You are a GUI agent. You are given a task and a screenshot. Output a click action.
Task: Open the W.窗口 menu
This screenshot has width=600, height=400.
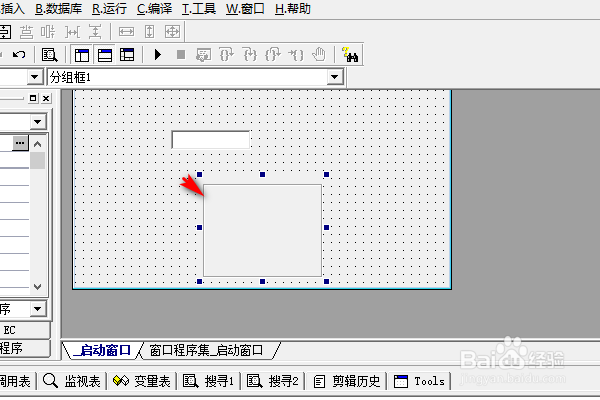(x=245, y=8)
